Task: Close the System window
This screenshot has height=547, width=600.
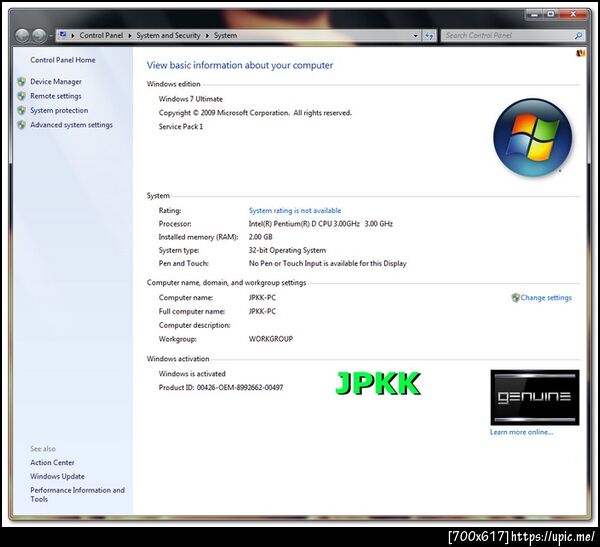Action: point(573,14)
